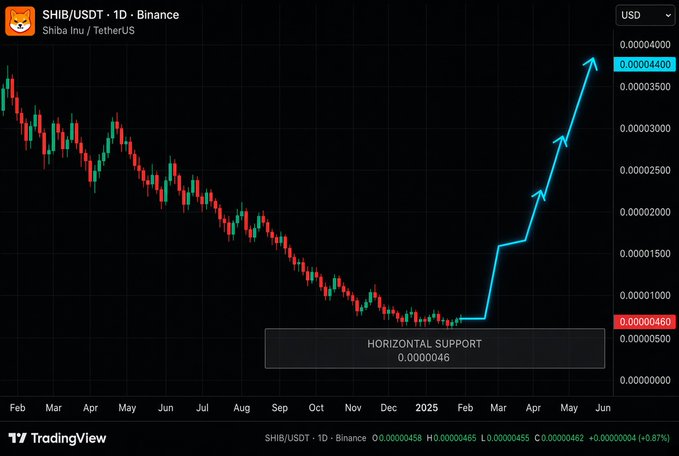Click the 2025 label on the time axis
The height and width of the screenshot is (456, 679).
(427, 408)
